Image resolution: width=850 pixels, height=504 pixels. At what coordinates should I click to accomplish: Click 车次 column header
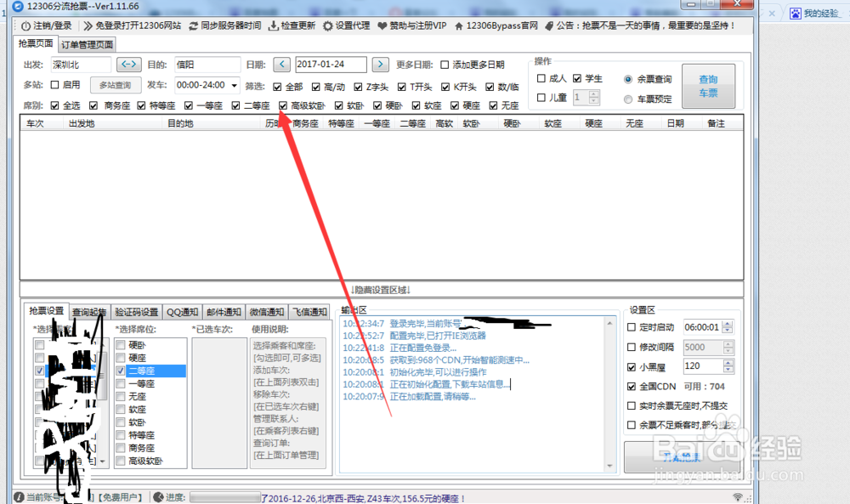click(35, 123)
